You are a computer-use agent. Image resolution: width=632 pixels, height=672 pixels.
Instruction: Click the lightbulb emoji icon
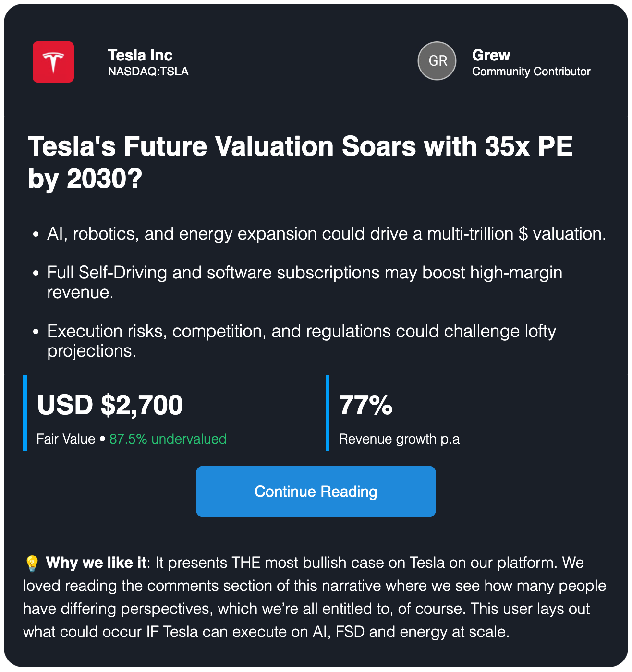pos(32,563)
